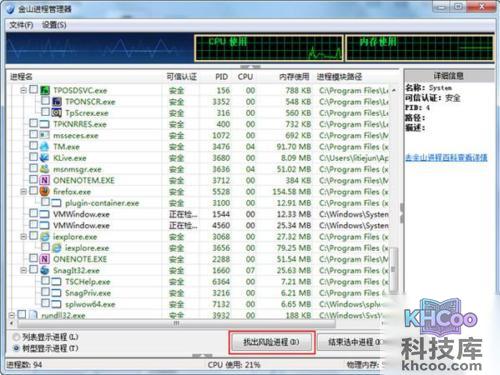Click the TpScrex.exe magnifier icon
This screenshot has width=500, height=375.
(57, 113)
